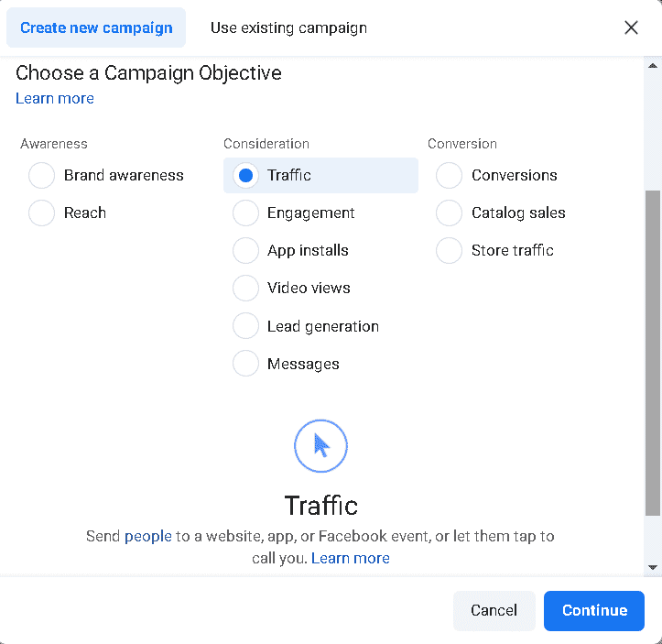Click the scrollbar down arrow
This screenshot has width=662, height=644.
coord(653,567)
